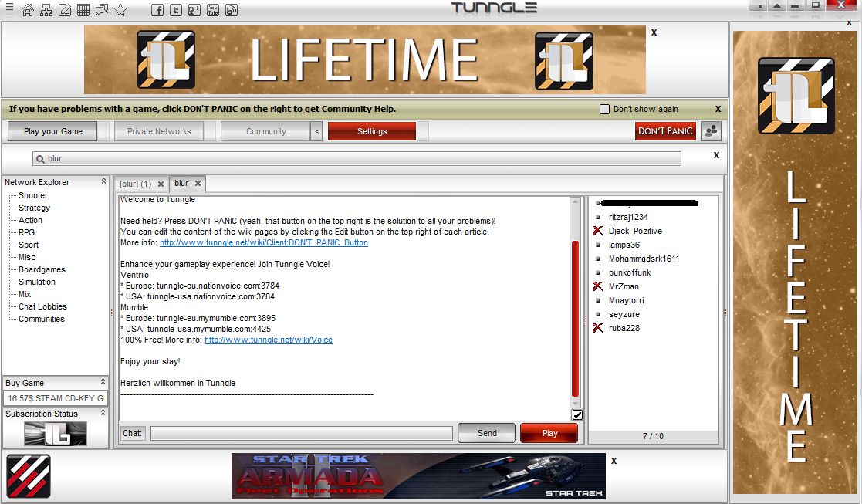The height and width of the screenshot is (504, 862).
Task: Open the Facebook icon link
Action: click(157, 10)
